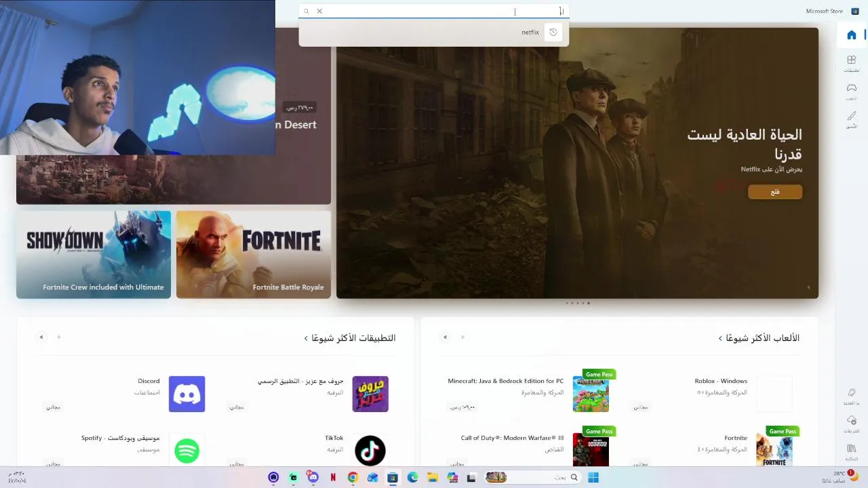Open Library (المكتبة) in the sidebar
868x488 pixels.
click(852, 452)
